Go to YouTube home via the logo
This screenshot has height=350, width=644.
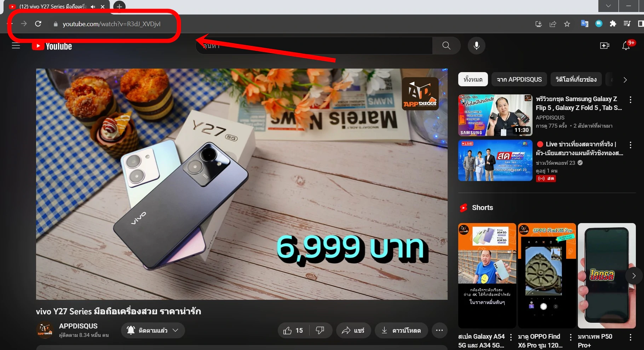(52, 46)
